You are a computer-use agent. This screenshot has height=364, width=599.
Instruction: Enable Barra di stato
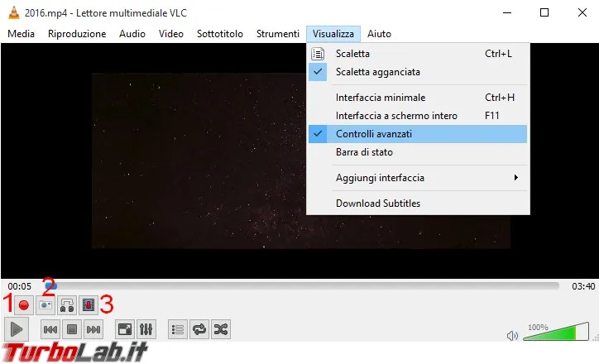coord(418,152)
